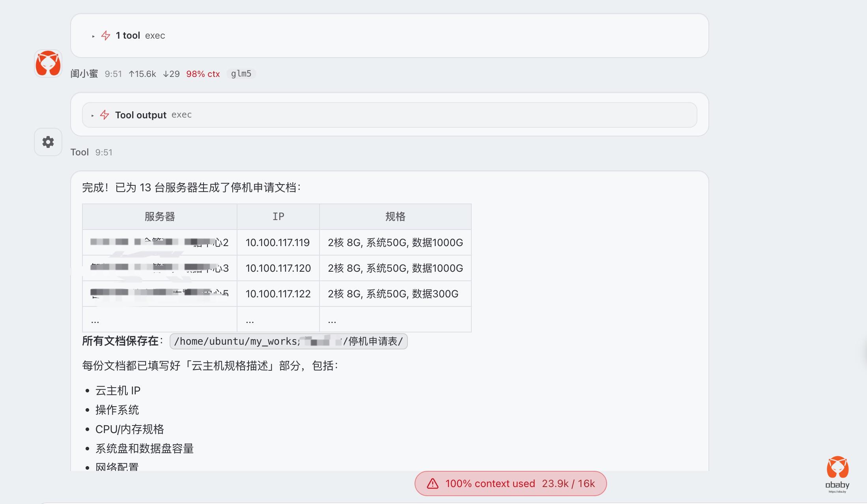
Task: Click the gear Tool avatar icon
Action: pos(48,142)
